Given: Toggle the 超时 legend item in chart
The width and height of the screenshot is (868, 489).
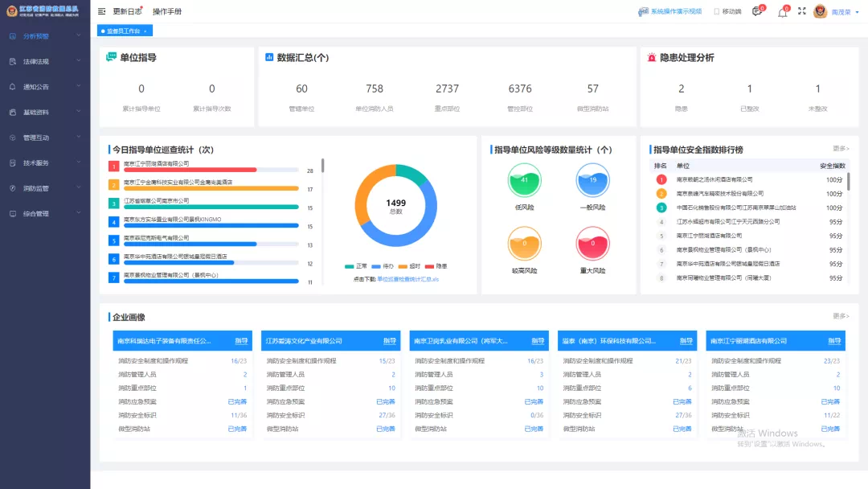Looking at the screenshot, I should [x=409, y=266].
